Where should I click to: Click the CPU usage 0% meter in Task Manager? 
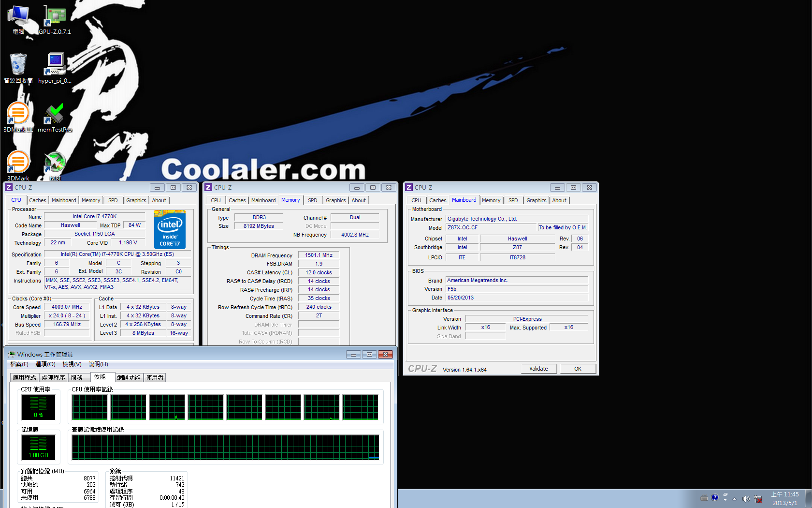click(38, 407)
